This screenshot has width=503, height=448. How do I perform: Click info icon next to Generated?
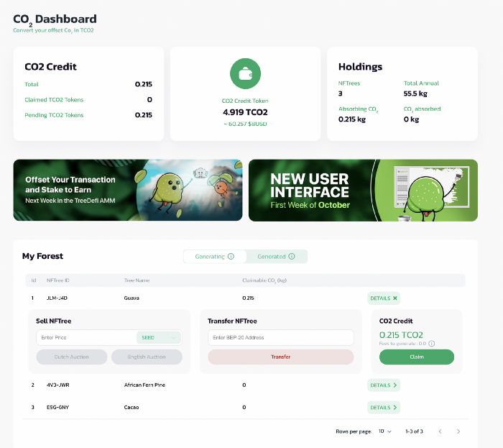click(292, 257)
